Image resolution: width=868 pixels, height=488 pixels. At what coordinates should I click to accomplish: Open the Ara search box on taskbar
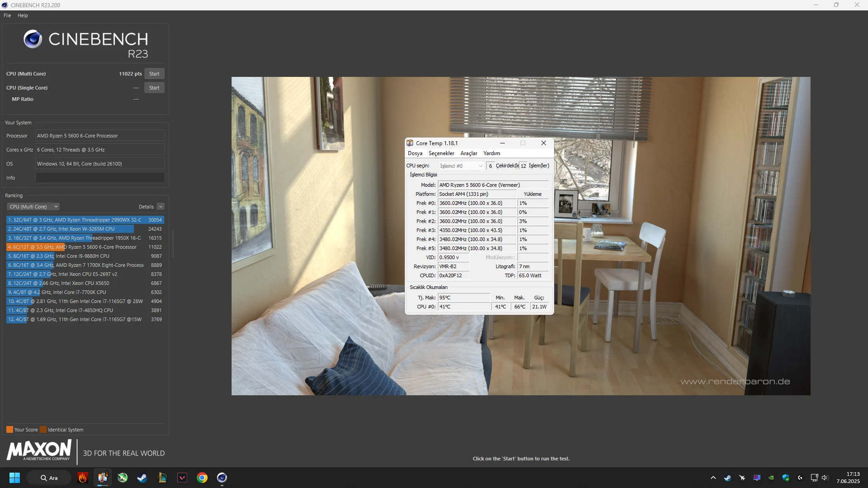pos(49,478)
